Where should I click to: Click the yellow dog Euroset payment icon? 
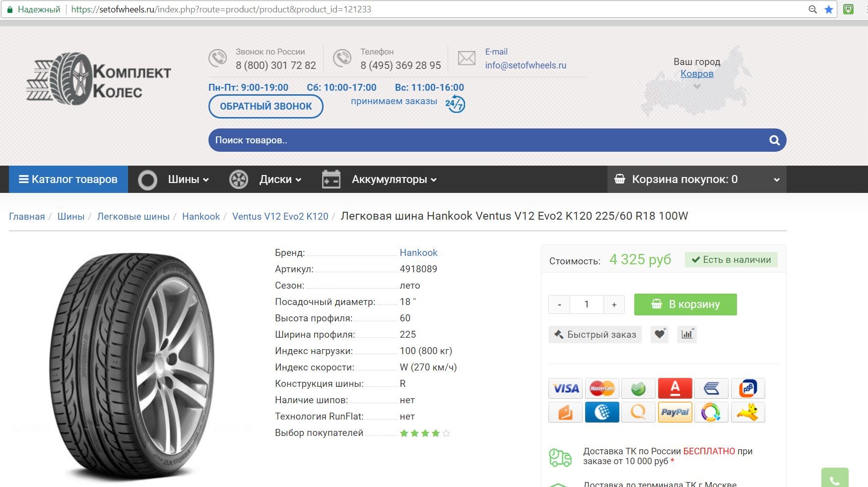click(748, 412)
